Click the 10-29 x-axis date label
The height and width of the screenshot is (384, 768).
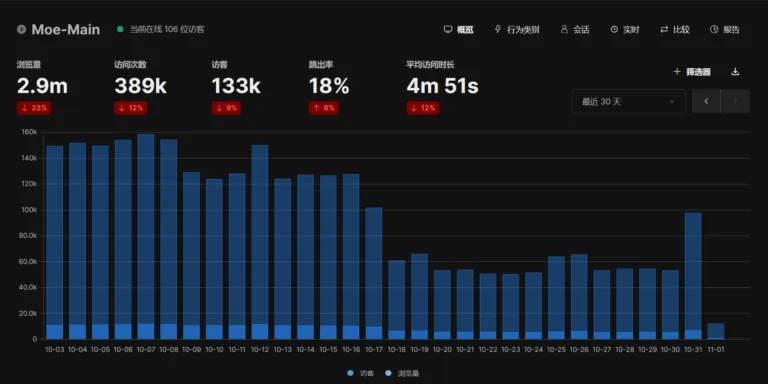point(648,350)
